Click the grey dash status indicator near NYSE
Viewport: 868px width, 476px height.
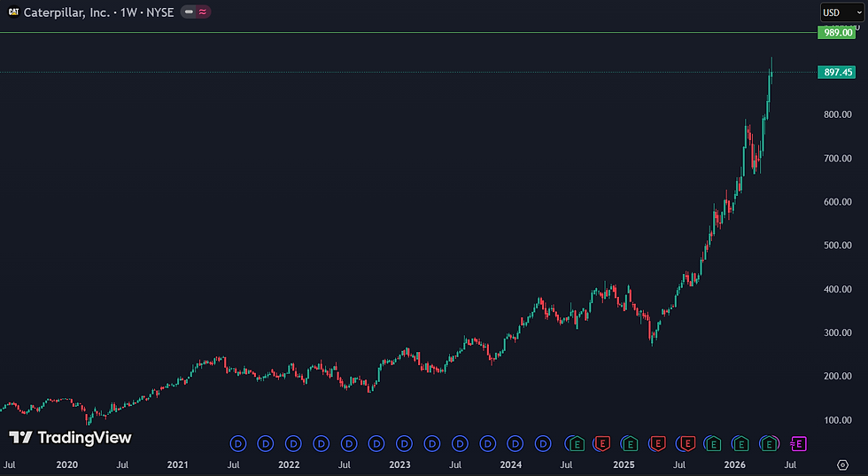point(189,12)
